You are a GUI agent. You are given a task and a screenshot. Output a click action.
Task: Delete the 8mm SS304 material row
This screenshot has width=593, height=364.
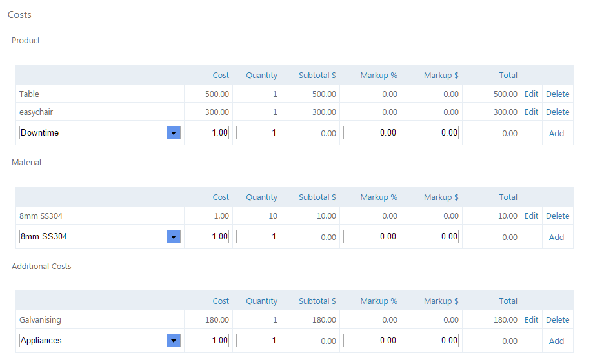[x=558, y=216]
